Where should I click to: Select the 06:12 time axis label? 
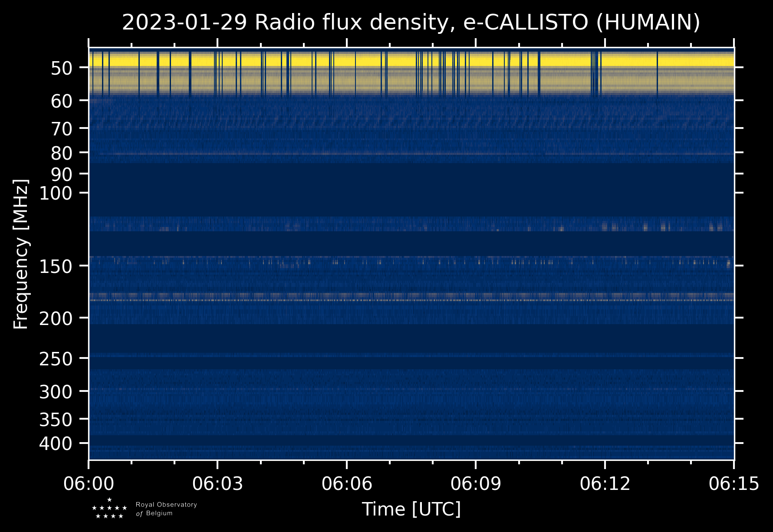pyautogui.click(x=605, y=483)
